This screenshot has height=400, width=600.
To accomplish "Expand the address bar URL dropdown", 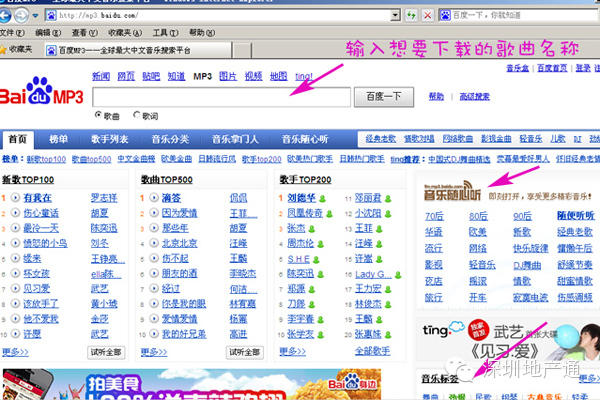I will coord(395,15).
